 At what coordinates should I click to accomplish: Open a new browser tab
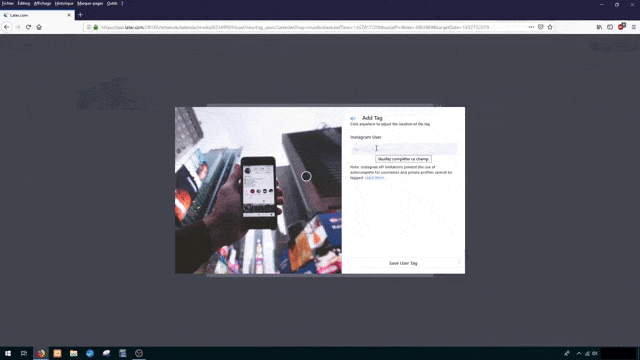pos(80,15)
